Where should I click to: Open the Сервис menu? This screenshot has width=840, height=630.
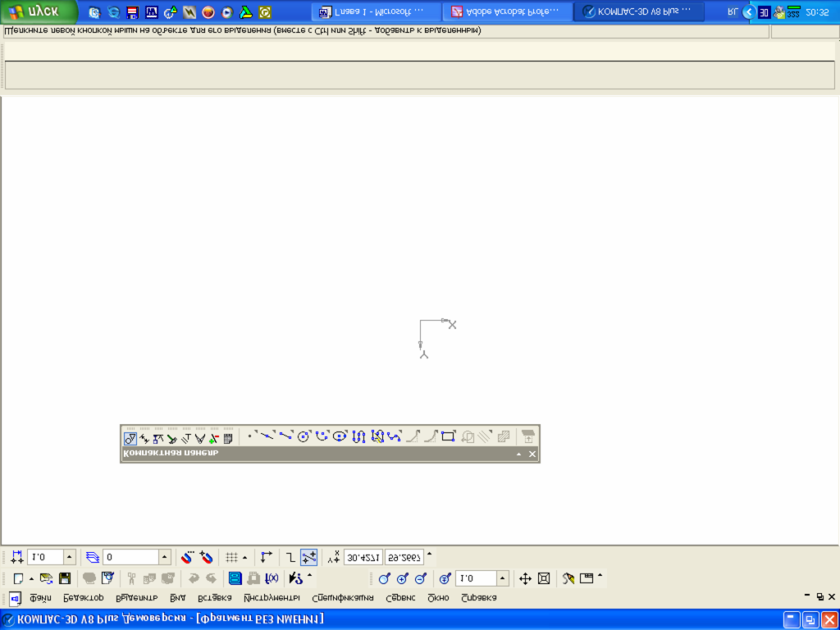[x=400, y=597]
